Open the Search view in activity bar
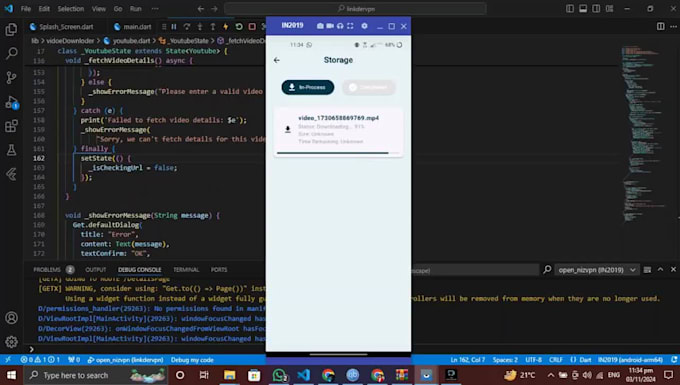Screen dimensions: 680x385 tap(11, 53)
